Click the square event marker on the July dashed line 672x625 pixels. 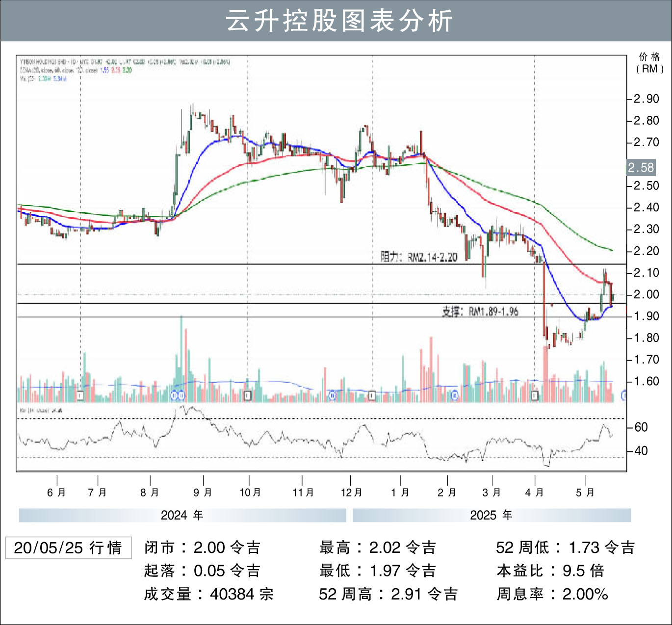(x=80, y=395)
